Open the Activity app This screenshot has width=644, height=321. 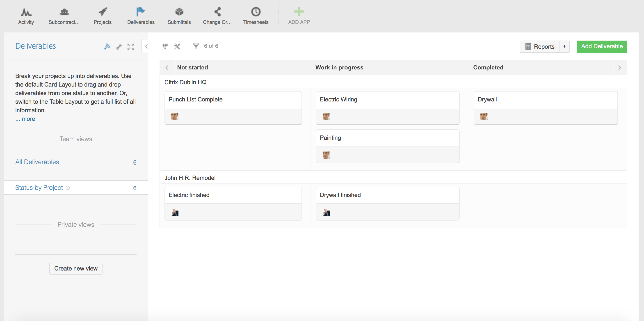(26, 16)
